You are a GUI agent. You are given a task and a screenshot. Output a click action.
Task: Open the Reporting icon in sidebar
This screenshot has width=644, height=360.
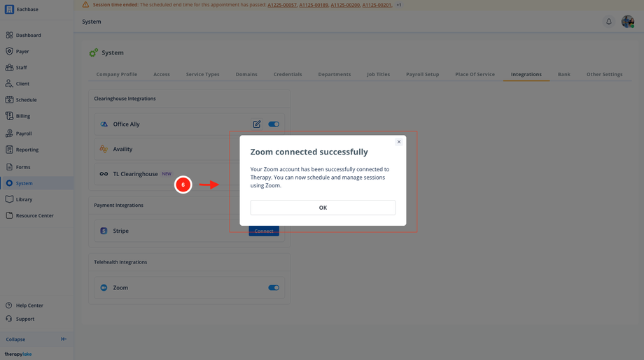tap(9, 150)
